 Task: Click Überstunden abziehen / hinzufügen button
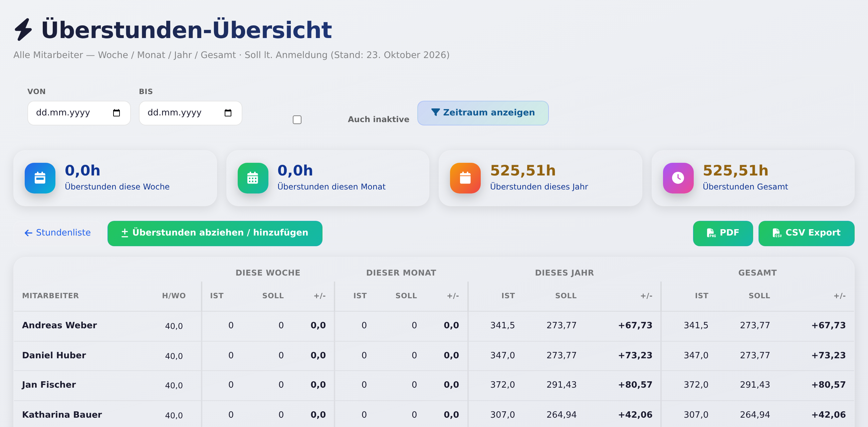(215, 234)
